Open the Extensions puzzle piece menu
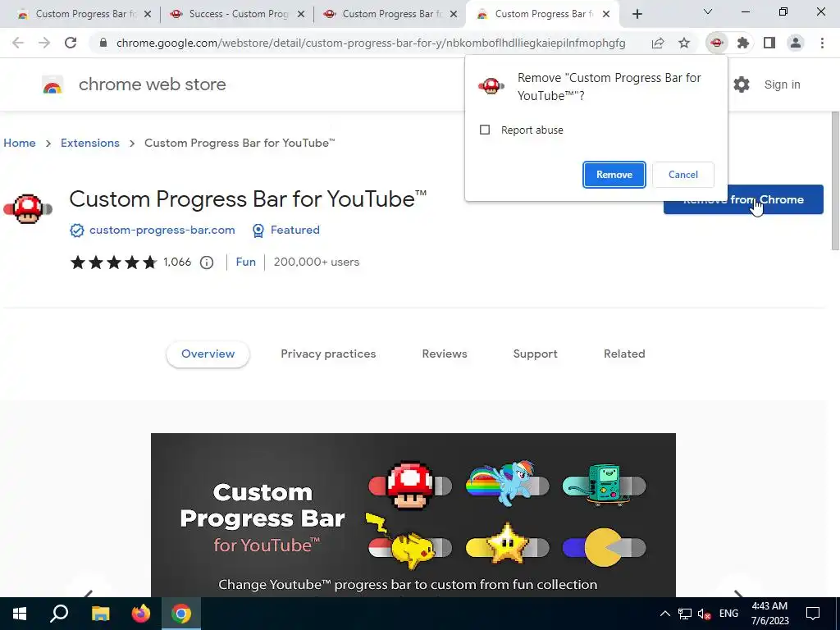 click(743, 43)
